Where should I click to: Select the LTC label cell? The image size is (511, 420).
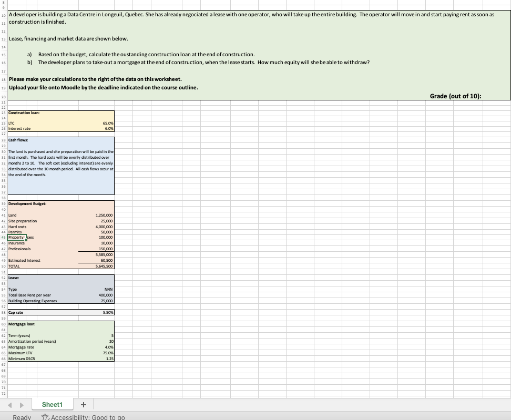[x=12, y=123]
